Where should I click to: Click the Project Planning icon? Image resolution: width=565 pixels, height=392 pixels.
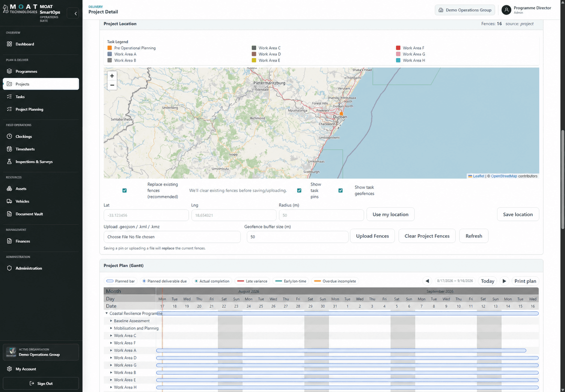click(x=9, y=109)
